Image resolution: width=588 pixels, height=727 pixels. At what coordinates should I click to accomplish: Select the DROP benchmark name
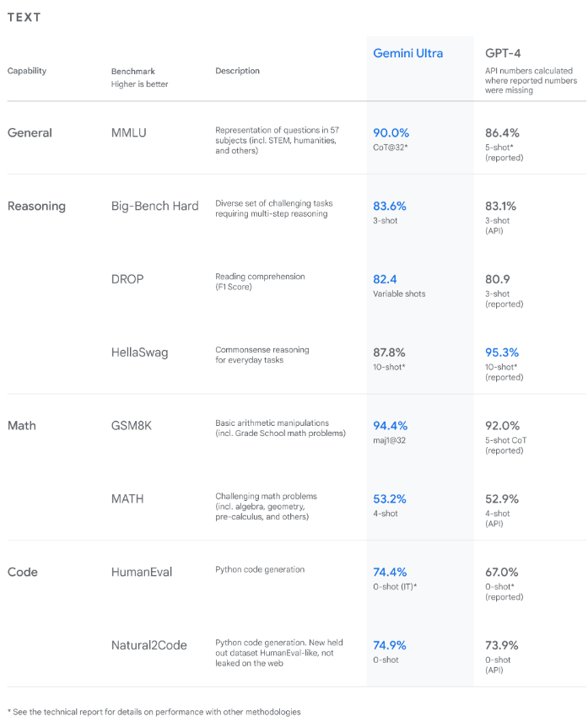pos(127,279)
